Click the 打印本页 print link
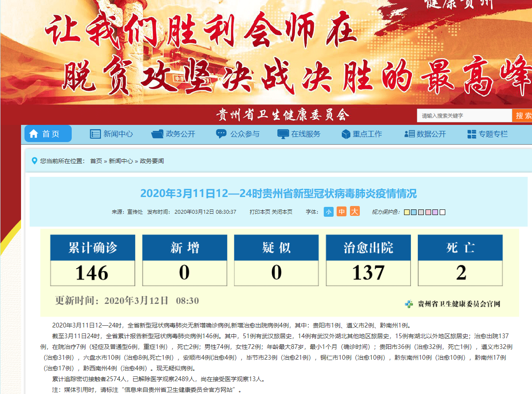 [260, 212]
